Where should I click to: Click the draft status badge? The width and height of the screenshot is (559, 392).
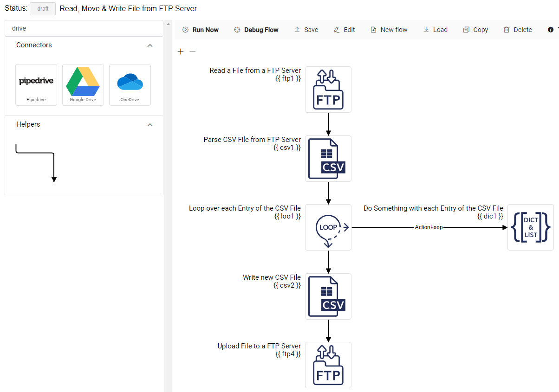(43, 9)
